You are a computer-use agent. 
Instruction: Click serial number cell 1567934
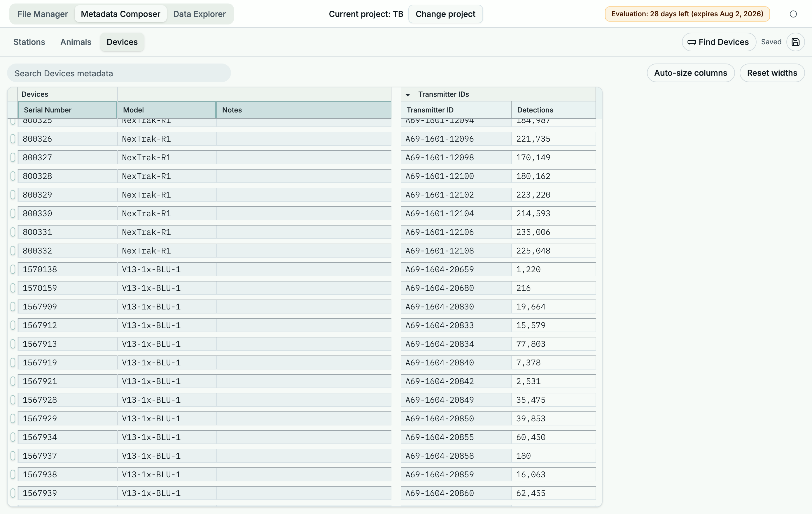tap(67, 437)
